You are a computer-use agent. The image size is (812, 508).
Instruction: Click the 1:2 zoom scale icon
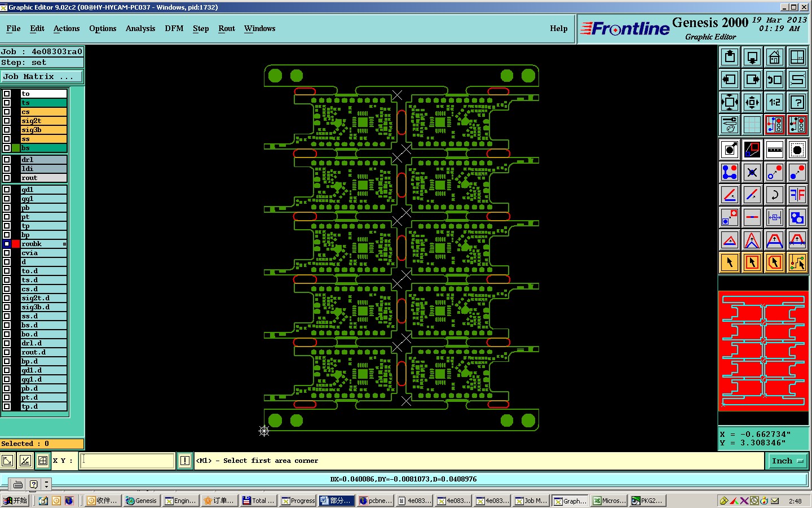coord(775,102)
